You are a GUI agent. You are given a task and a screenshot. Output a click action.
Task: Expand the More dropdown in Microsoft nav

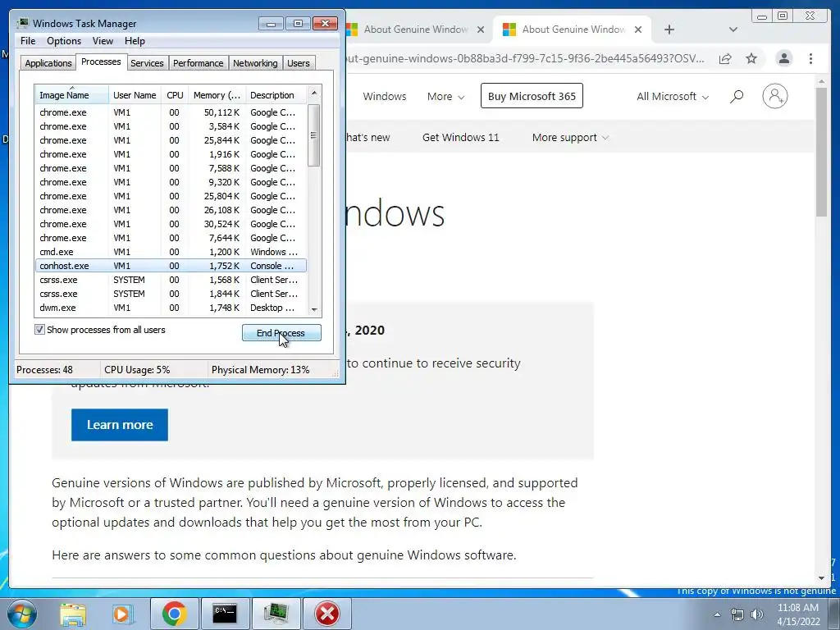[x=445, y=97]
